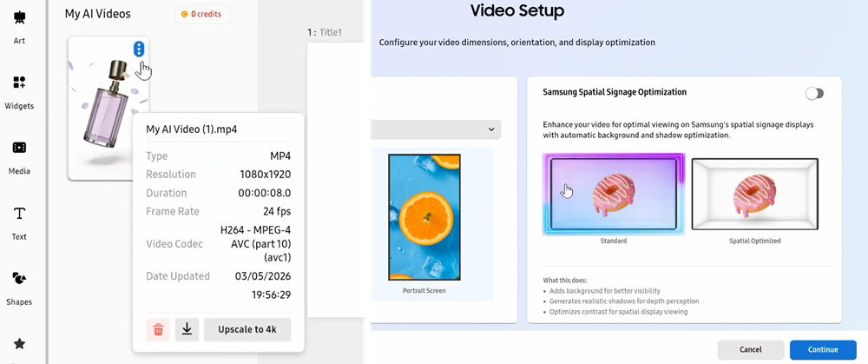
Task: Select the Media sidebar icon
Action: pyautogui.click(x=19, y=149)
